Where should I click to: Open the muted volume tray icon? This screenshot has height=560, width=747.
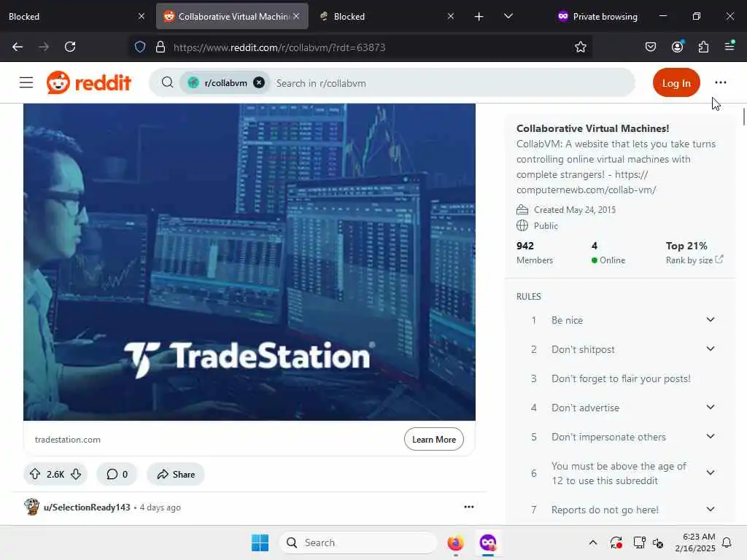click(658, 542)
